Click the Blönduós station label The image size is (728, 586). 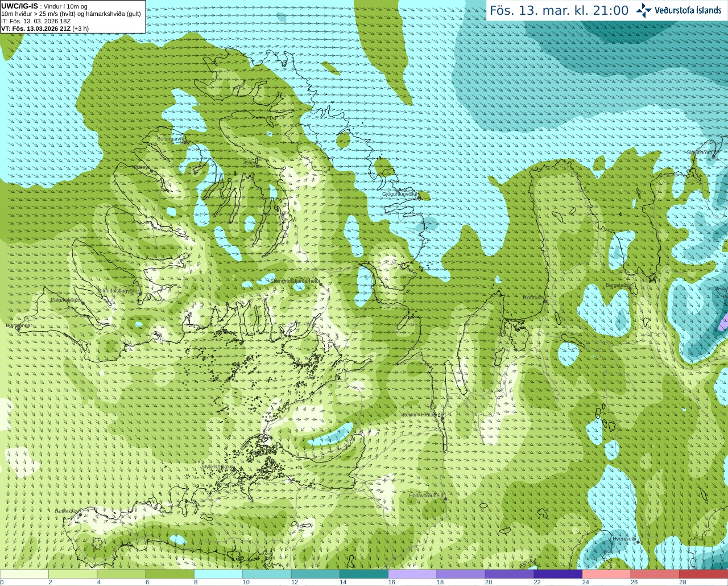[x=533, y=298]
